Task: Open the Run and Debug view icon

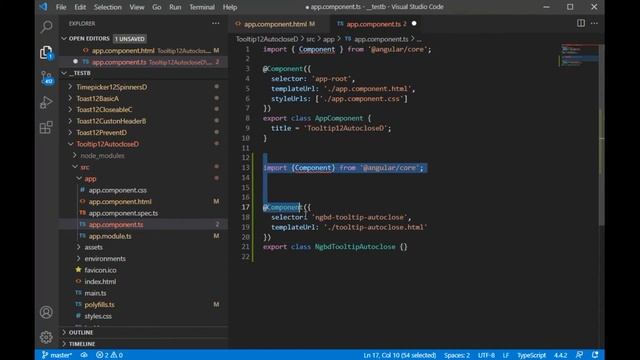Action: click(47, 102)
